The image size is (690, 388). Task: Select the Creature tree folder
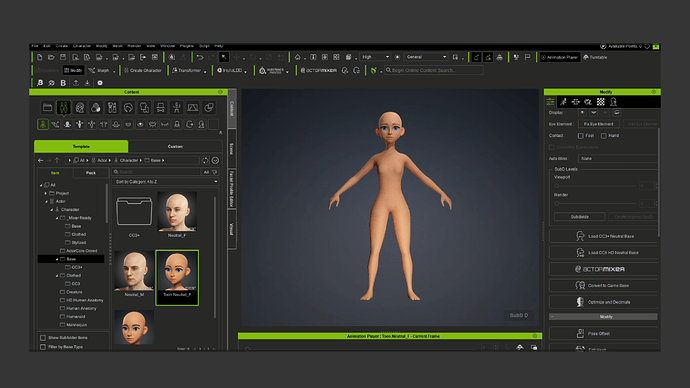coord(74,292)
